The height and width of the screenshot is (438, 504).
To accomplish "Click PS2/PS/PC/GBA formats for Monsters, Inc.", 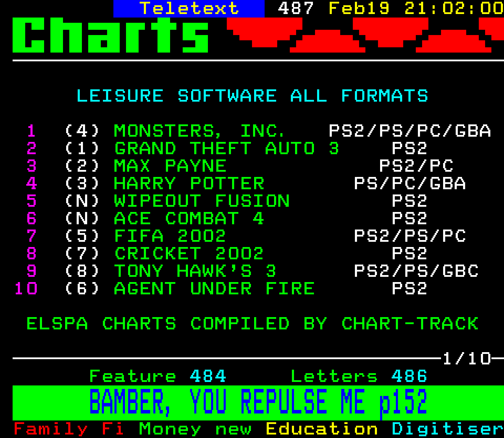I will pos(410,131).
